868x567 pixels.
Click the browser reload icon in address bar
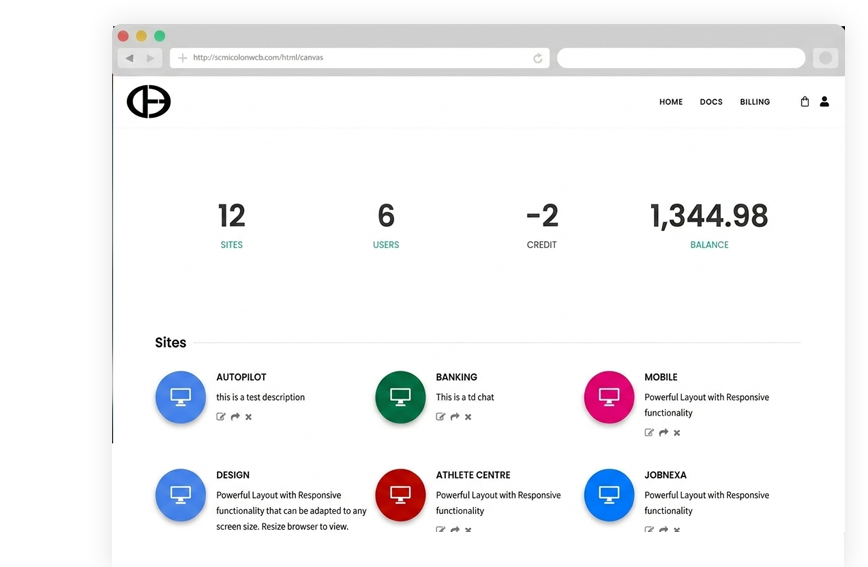[538, 58]
